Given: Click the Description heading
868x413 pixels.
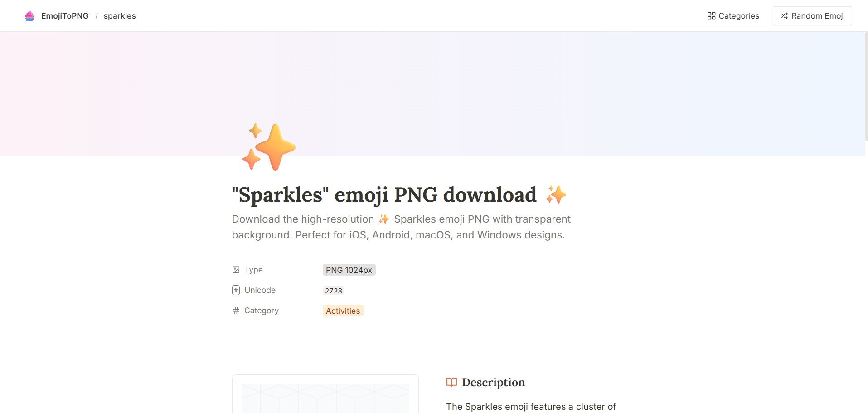Looking at the screenshot, I should (493, 382).
